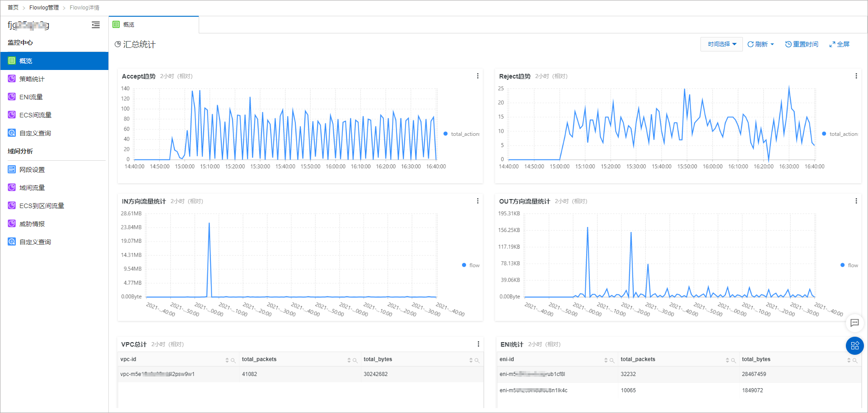This screenshot has height=413, width=868.
Task: Go to 首页 breadcrumb link
Action: point(13,8)
